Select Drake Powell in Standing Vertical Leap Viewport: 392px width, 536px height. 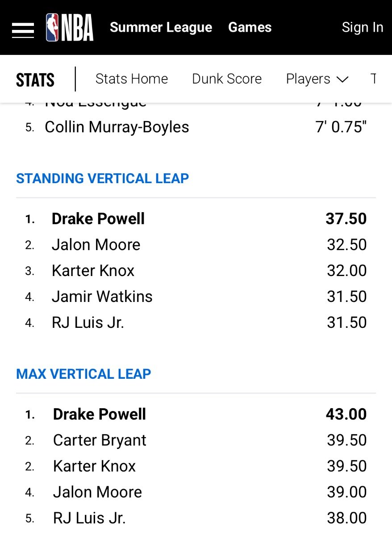point(98,219)
